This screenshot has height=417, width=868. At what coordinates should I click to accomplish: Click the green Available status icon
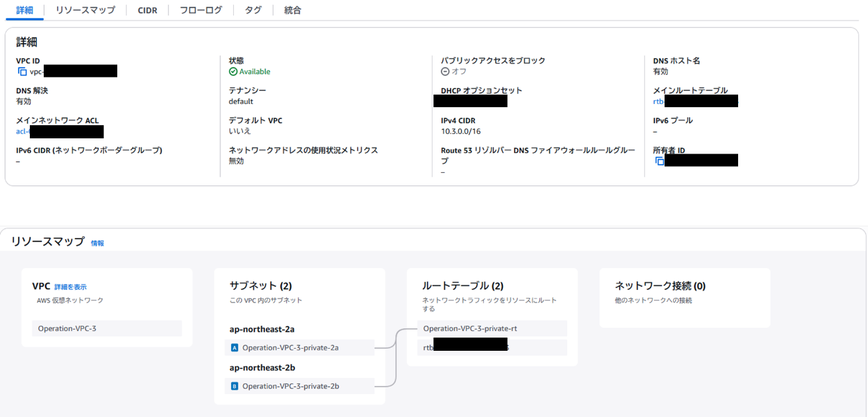[x=233, y=71]
